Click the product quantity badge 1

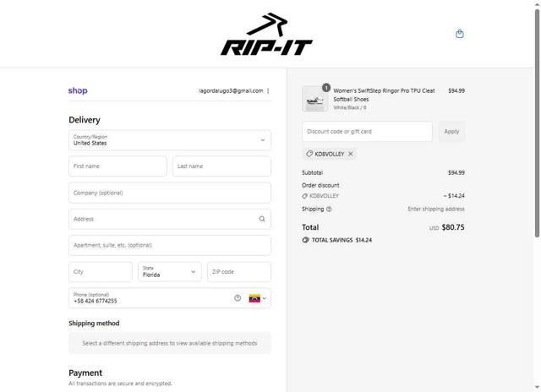tap(326, 88)
